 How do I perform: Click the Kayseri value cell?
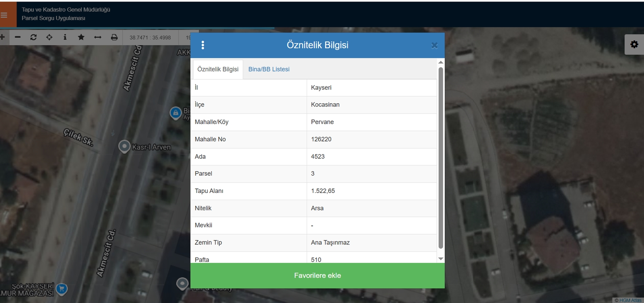coord(372,88)
